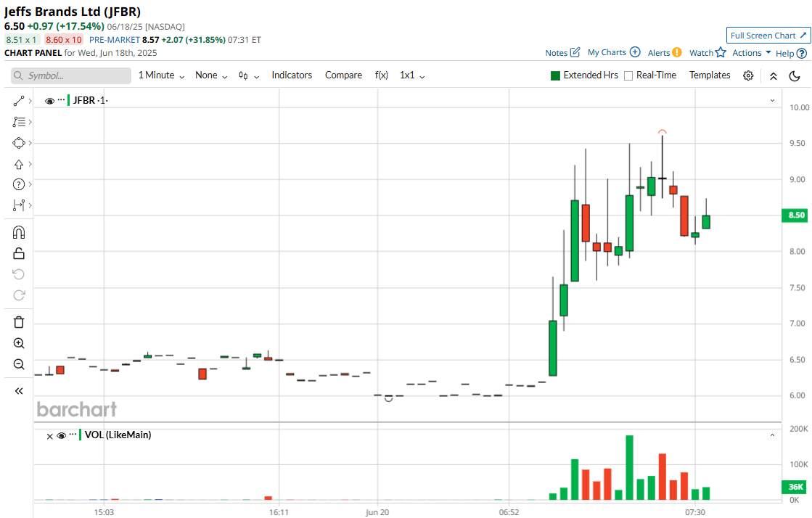Zoom in with the magnifier plus
The height and width of the screenshot is (518, 812).
point(19,343)
